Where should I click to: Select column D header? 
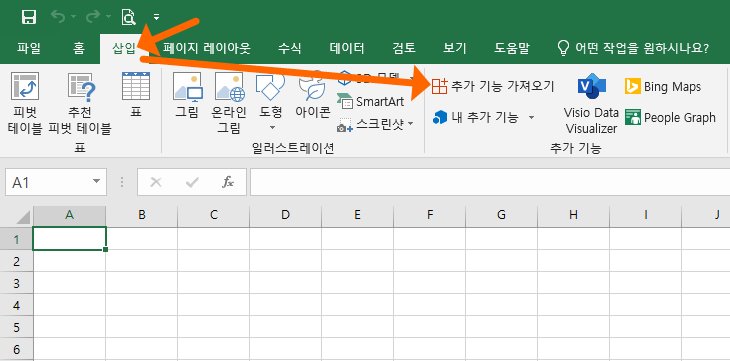285,216
